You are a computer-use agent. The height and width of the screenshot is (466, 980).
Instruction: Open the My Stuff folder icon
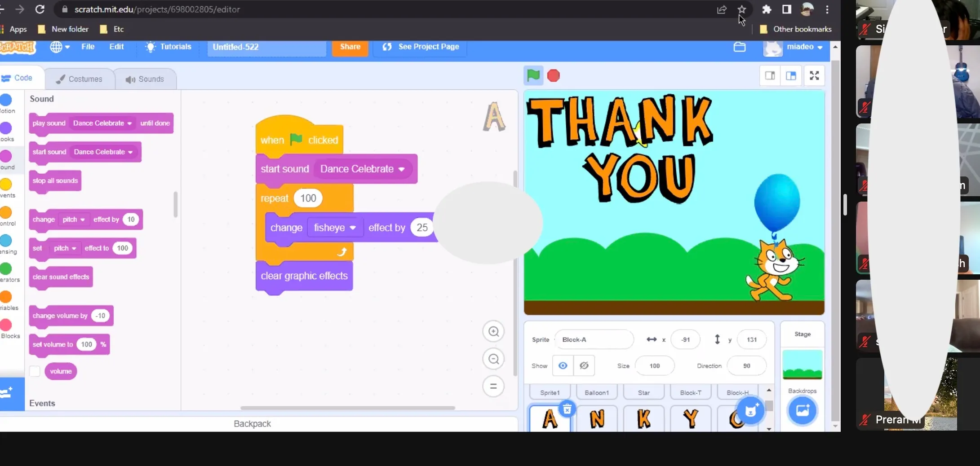739,47
